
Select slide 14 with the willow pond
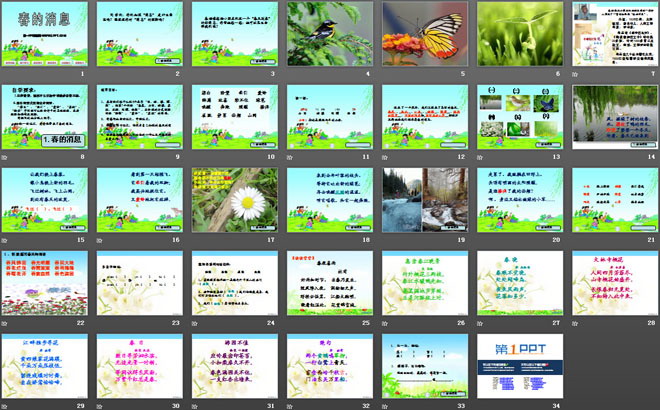(x=615, y=117)
